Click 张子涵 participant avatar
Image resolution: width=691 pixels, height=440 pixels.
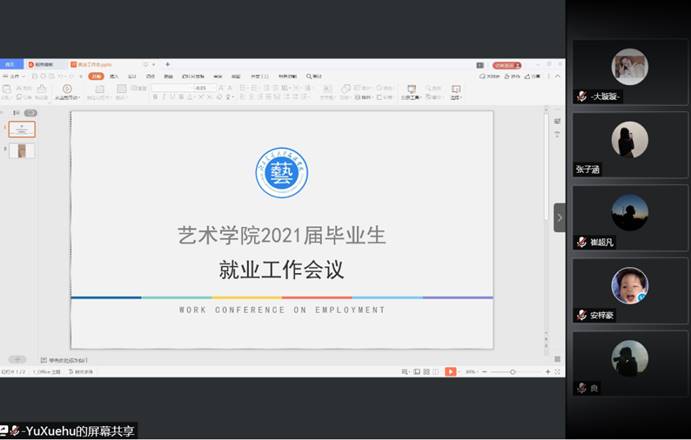coord(629,139)
